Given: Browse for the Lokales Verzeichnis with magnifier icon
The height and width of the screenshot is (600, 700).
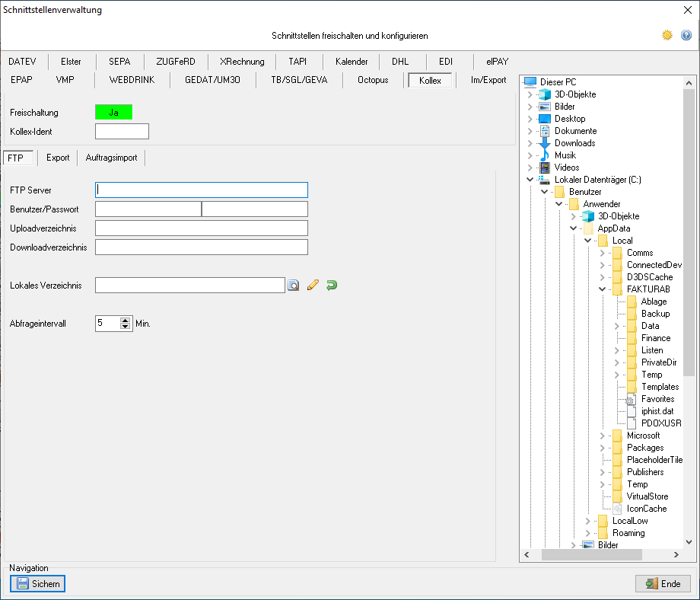Looking at the screenshot, I should (293, 286).
